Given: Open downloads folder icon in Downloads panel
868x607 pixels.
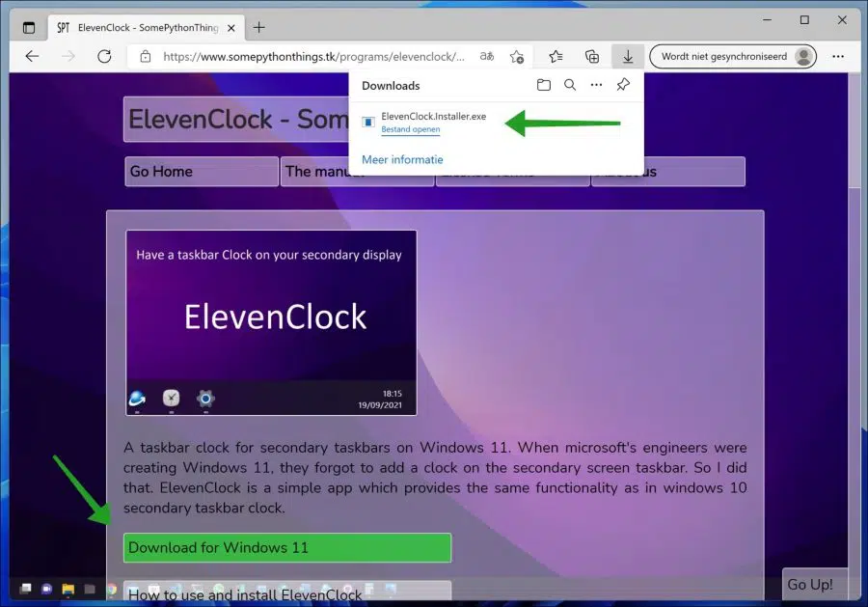Looking at the screenshot, I should pyautogui.click(x=544, y=85).
